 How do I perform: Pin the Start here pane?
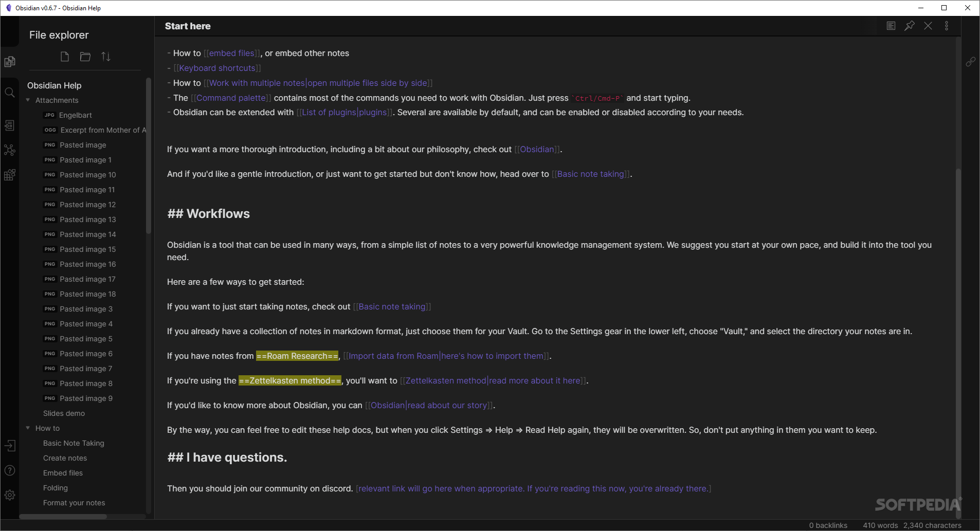pyautogui.click(x=910, y=26)
